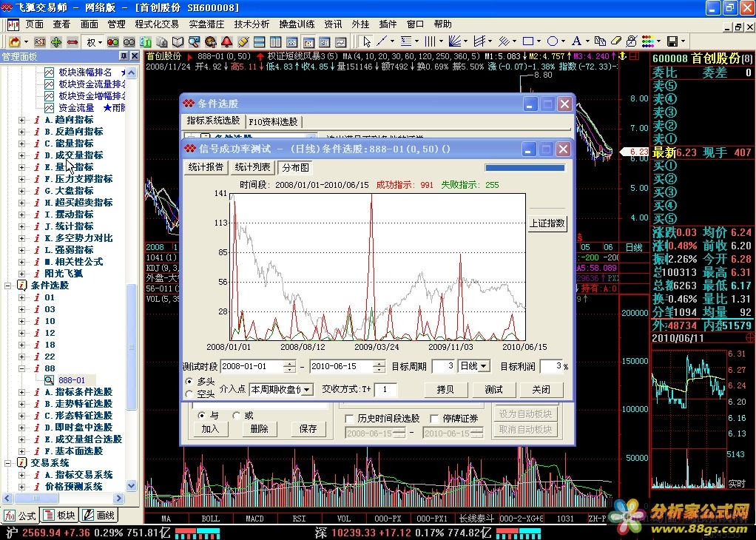Click the red and green lights icon

coord(113,42)
